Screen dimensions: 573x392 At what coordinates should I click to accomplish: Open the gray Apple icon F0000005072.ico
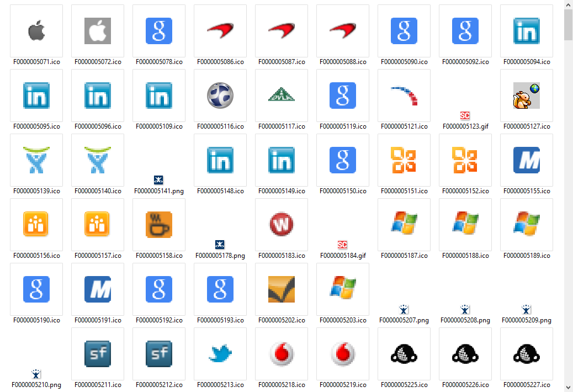point(98,31)
